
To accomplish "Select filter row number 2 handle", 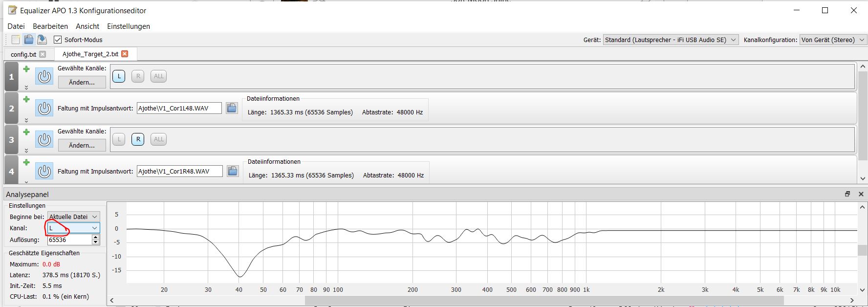I will pyautogui.click(x=12, y=108).
